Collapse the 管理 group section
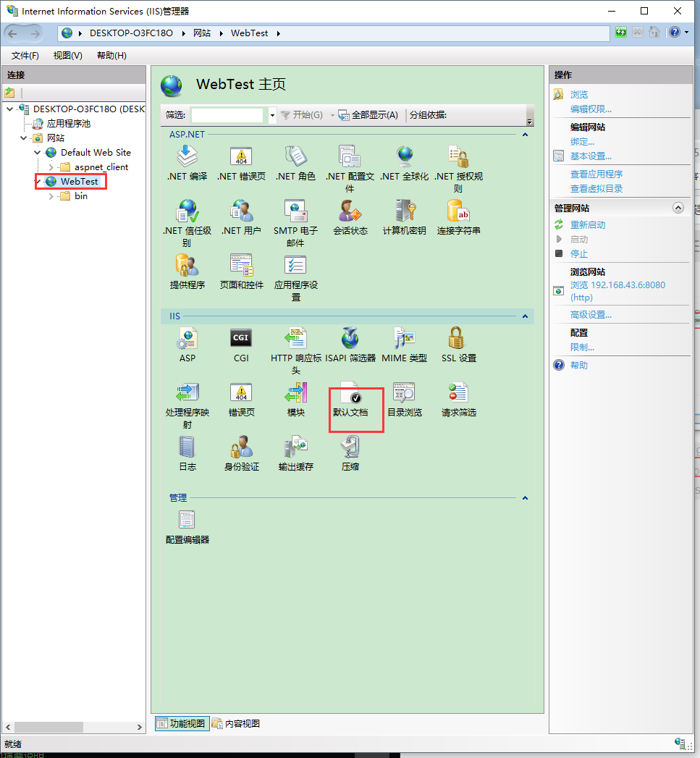The height and width of the screenshot is (758, 700). click(525, 498)
